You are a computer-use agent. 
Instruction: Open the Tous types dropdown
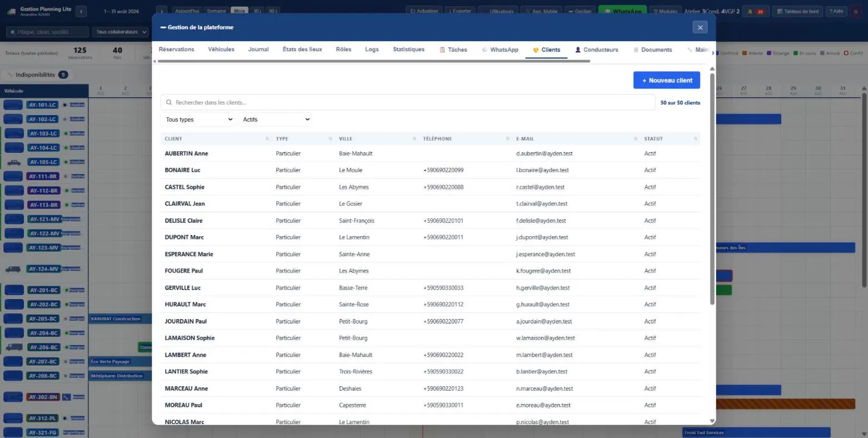[198, 120]
